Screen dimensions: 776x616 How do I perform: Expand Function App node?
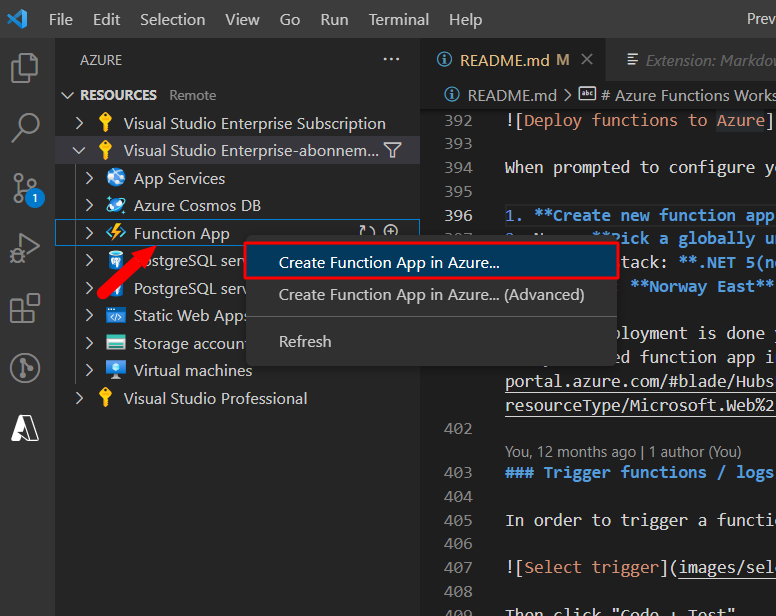click(89, 233)
